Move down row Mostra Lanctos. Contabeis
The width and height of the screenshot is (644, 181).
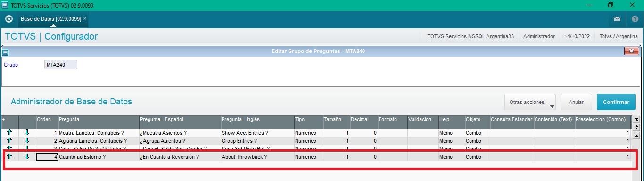pyautogui.click(x=27, y=133)
